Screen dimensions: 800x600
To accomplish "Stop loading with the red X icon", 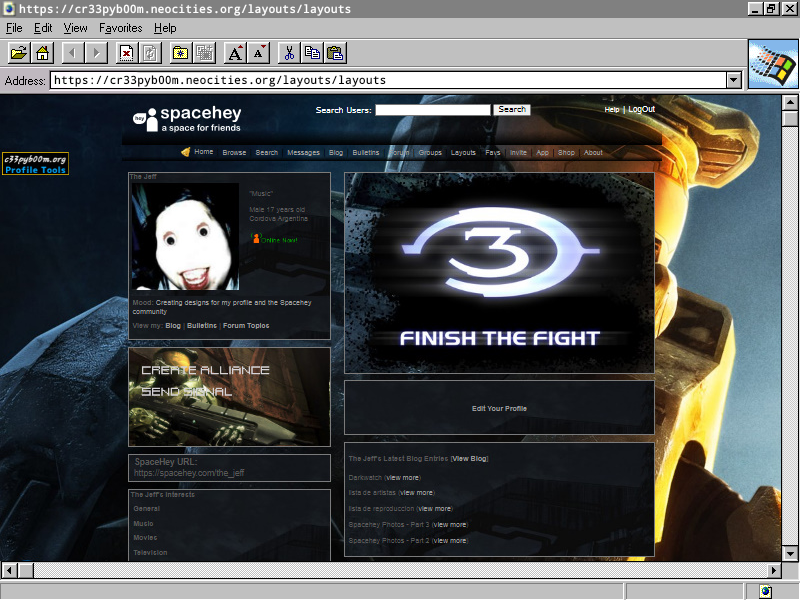I will tap(127, 53).
